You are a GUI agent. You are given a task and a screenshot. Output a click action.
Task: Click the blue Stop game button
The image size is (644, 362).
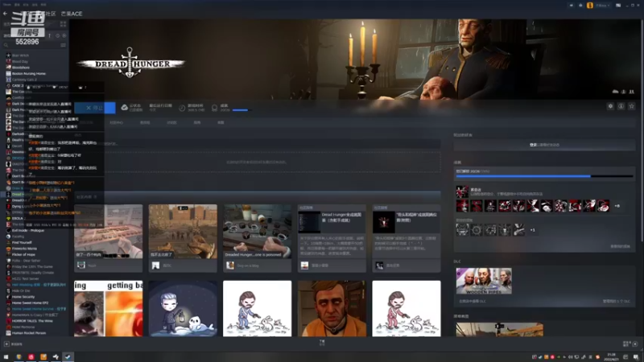(x=95, y=108)
